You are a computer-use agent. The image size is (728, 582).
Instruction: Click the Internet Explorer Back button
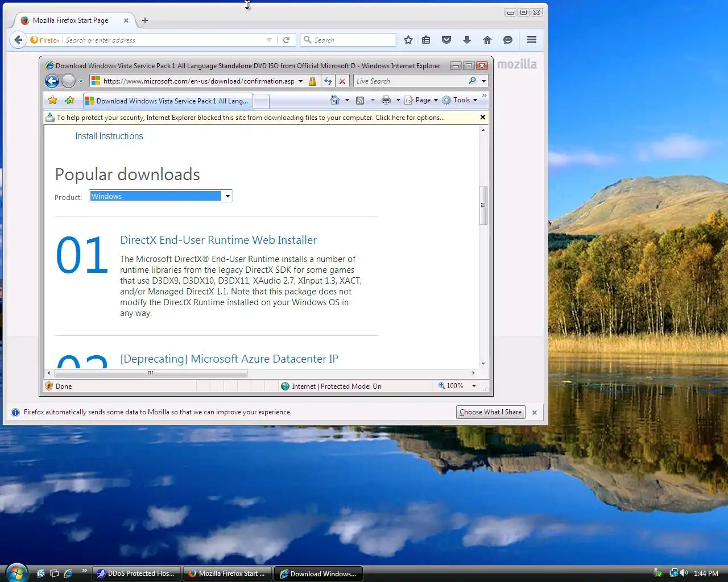(52, 81)
